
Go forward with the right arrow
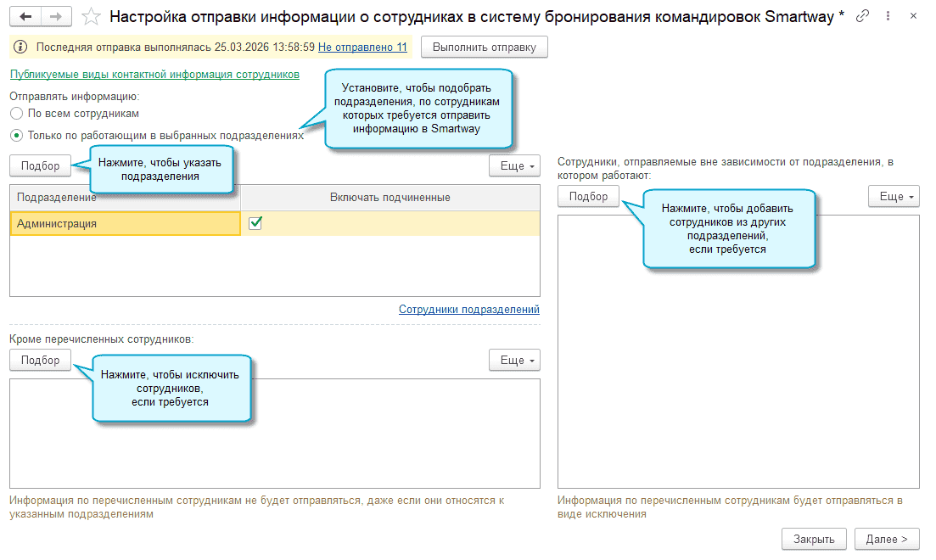click(x=56, y=16)
